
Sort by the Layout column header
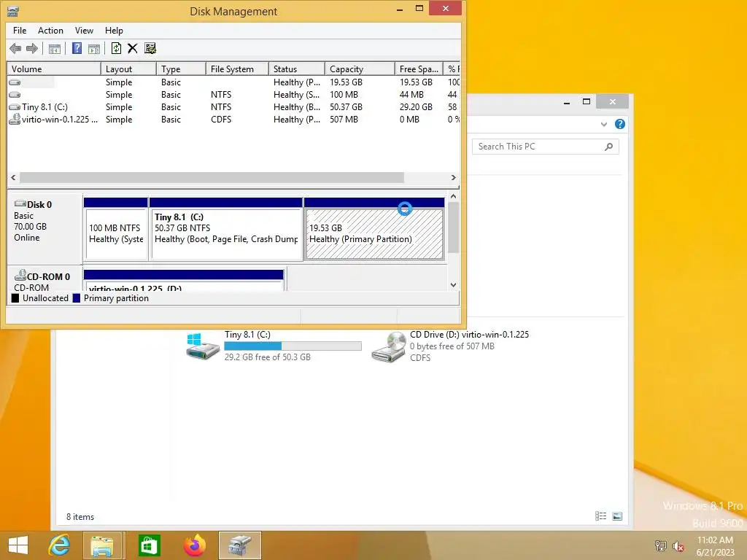128,69
